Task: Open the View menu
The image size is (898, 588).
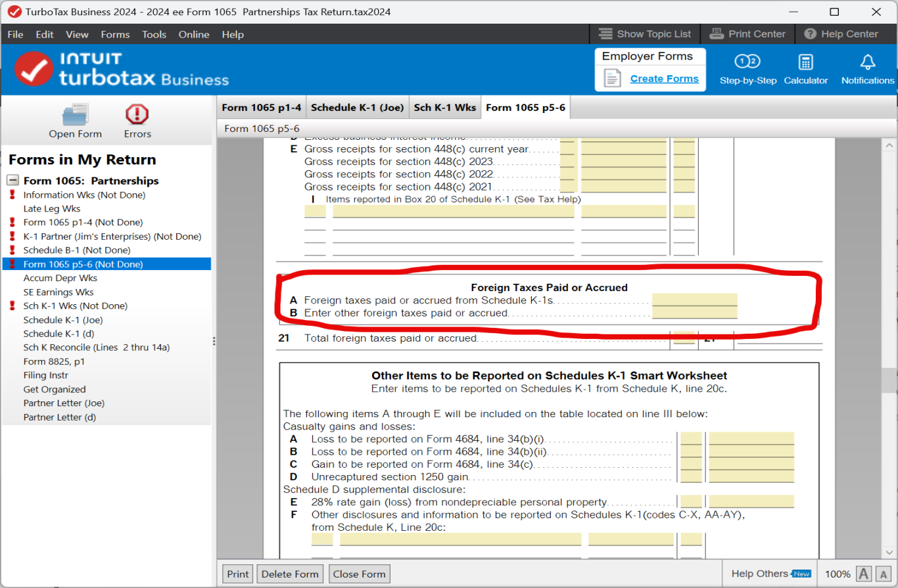Action: 77,34
